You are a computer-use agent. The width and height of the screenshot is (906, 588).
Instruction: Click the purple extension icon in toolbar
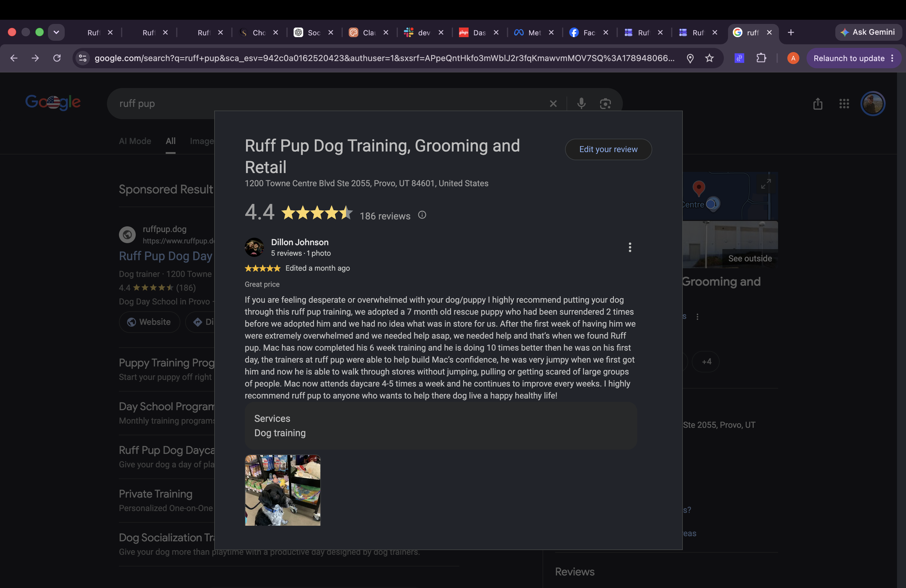pyautogui.click(x=739, y=58)
